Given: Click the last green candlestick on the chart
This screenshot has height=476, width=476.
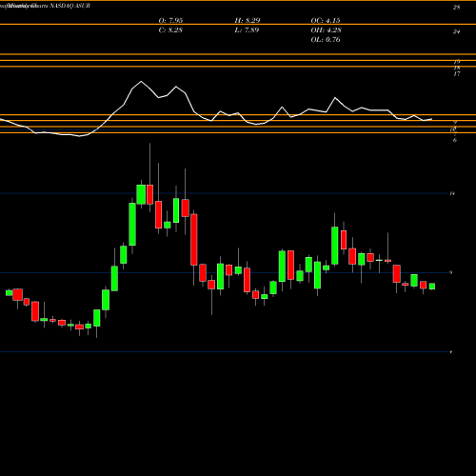Looking at the screenshot, I should pyautogui.click(x=432, y=287).
